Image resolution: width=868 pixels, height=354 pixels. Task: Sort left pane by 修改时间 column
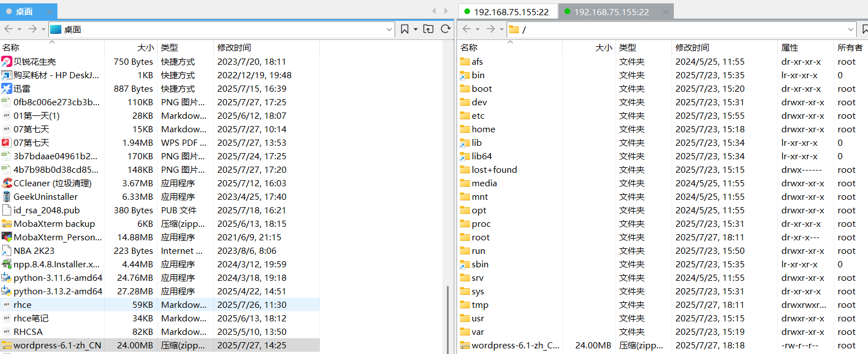[x=234, y=48]
